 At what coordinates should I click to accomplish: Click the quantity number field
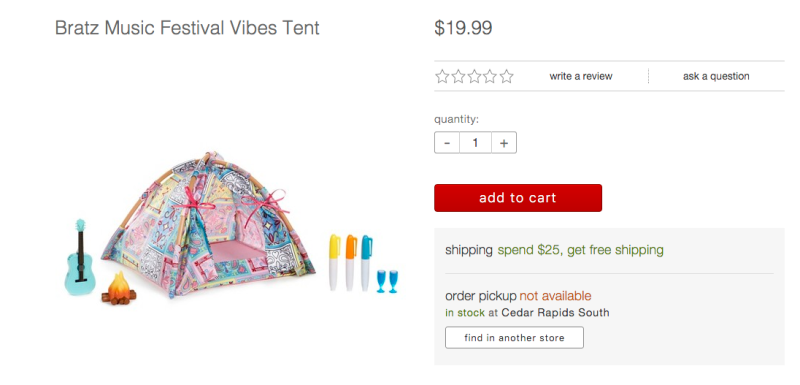point(476,143)
